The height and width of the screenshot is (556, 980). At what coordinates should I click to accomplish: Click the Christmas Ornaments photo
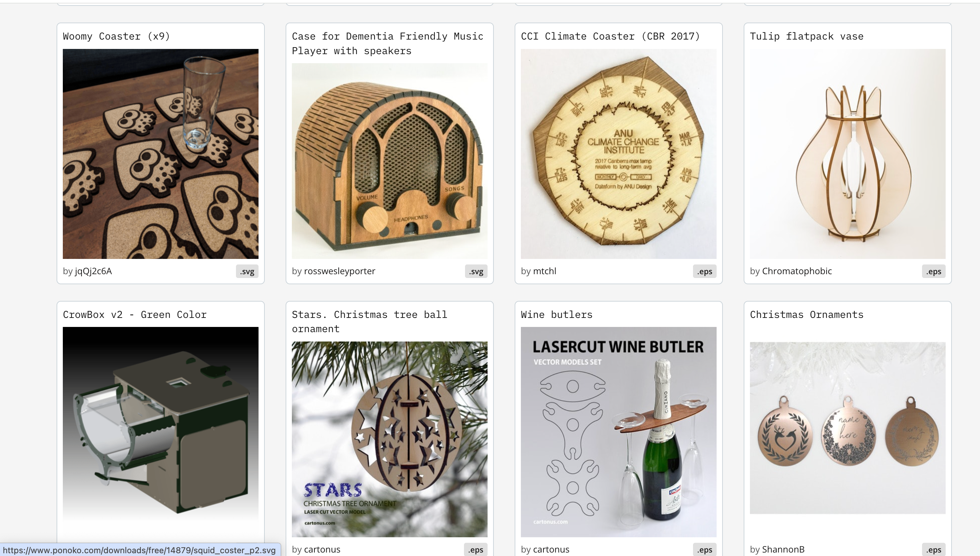(x=847, y=428)
